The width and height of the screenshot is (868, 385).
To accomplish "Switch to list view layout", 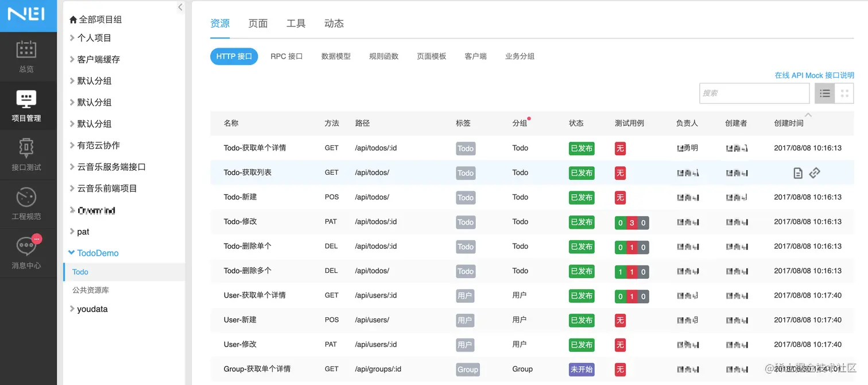I will pyautogui.click(x=825, y=93).
